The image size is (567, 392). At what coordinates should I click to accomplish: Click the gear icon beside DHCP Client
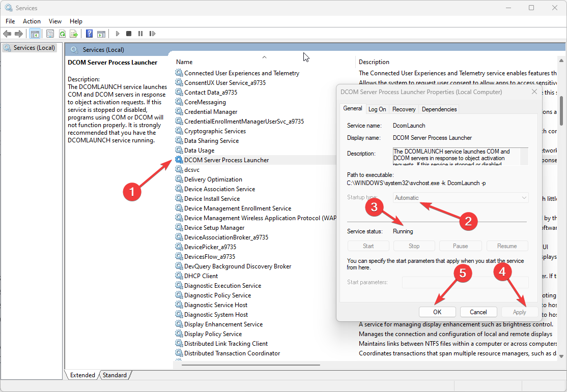coord(179,276)
